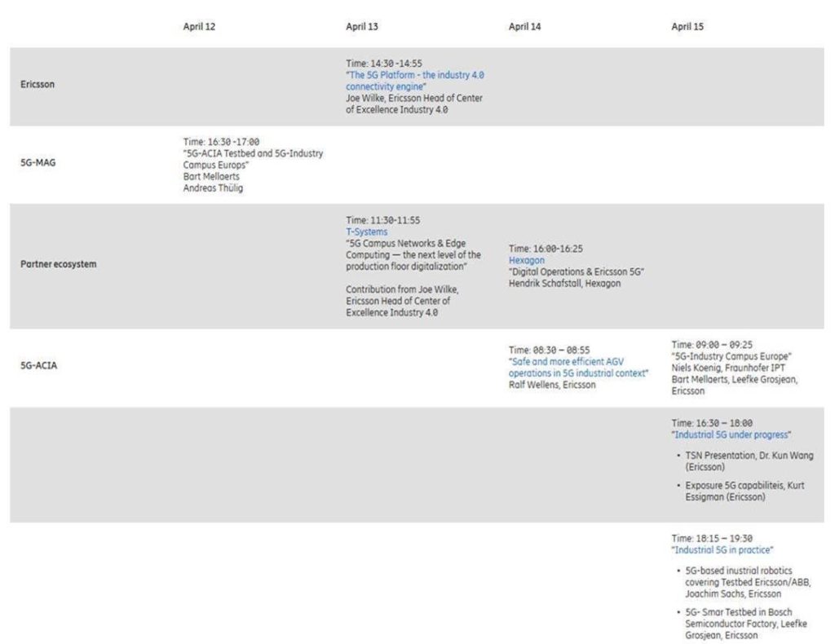
Task: Click "Digital Operations & Ericsson 5G" title
Action: pyautogui.click(x=577, y=272)
